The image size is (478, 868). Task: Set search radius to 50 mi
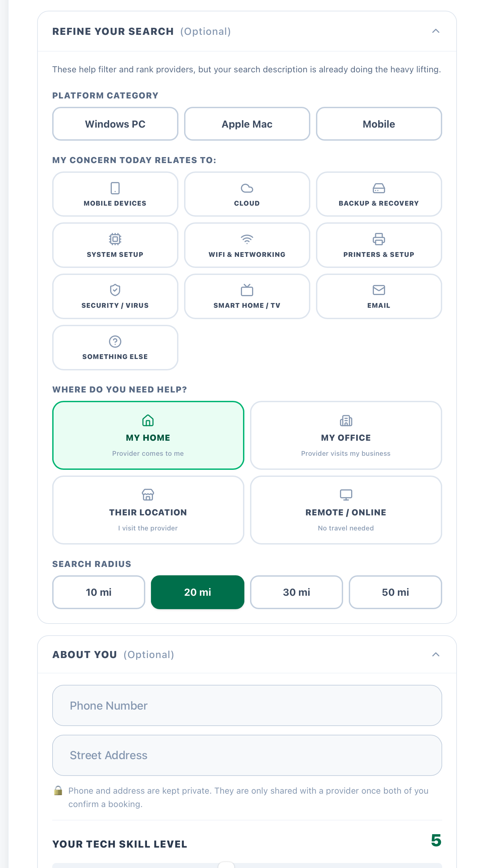coord(395,592)
